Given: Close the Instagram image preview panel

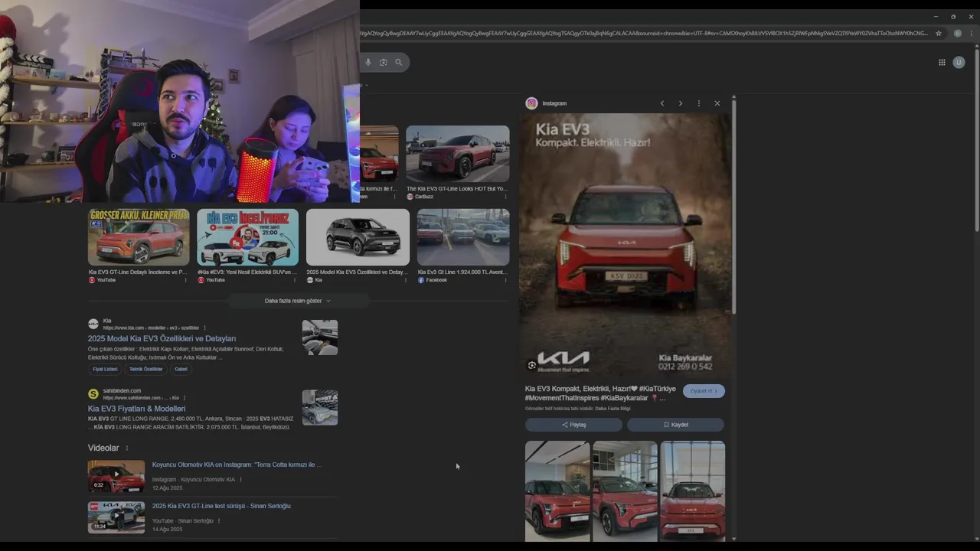Looking at the screenshot, I should pyautogui.click(x=717, y=103).
